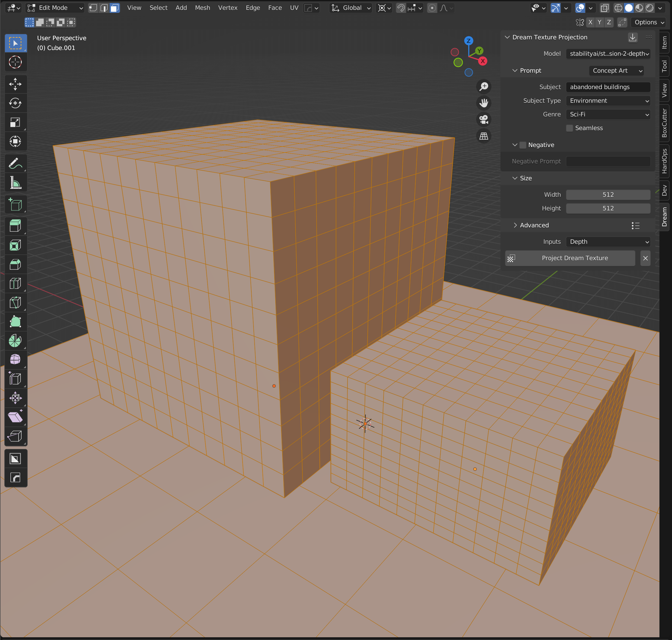Select the Scale tool
This screenshot has width=672, height=640.
click(15, 122)
